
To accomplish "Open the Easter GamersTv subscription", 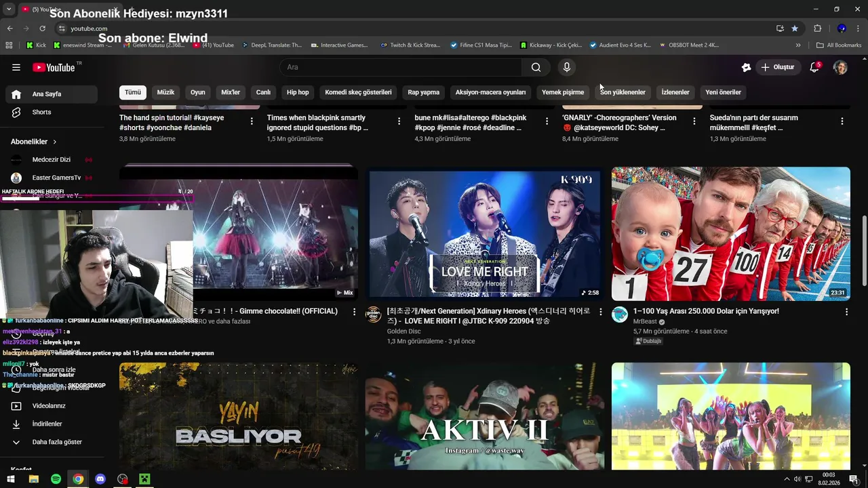I will (52, 178).
